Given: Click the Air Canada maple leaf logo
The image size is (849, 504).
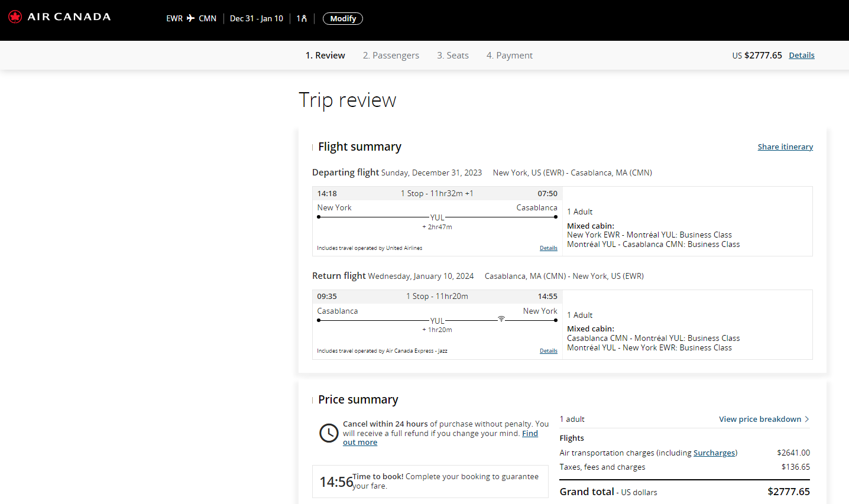Looking at the screenshot, I should tap(15, 17).
